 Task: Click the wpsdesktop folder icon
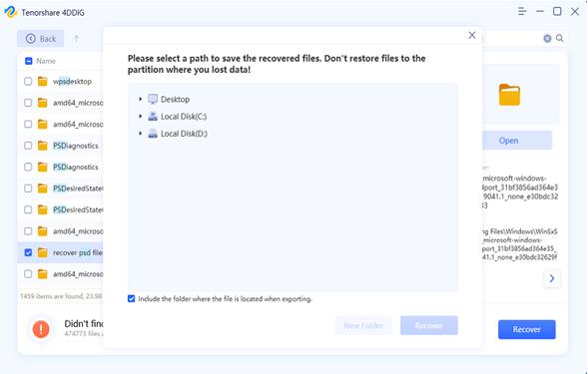click(43, 82)
